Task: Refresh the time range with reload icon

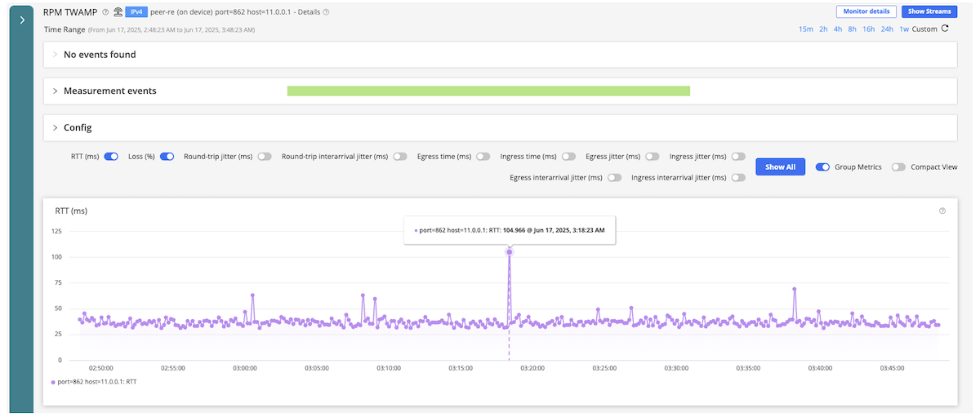Action: point(946,29)
